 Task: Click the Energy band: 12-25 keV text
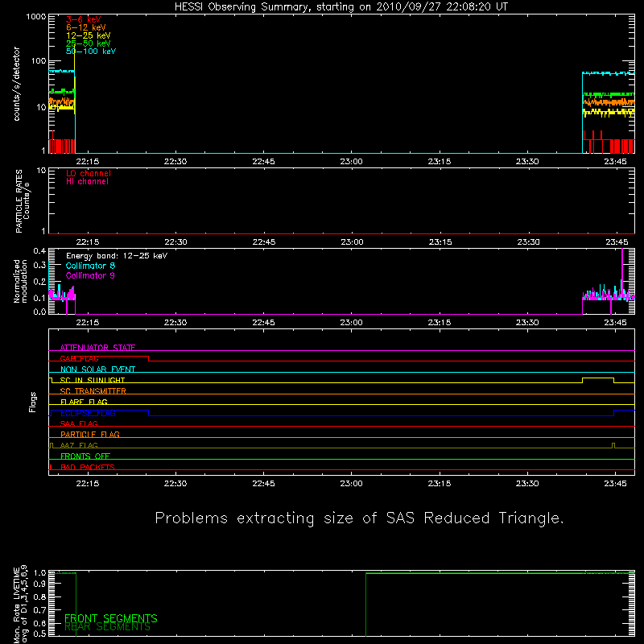pyautogui.click(x=117, y=256)
